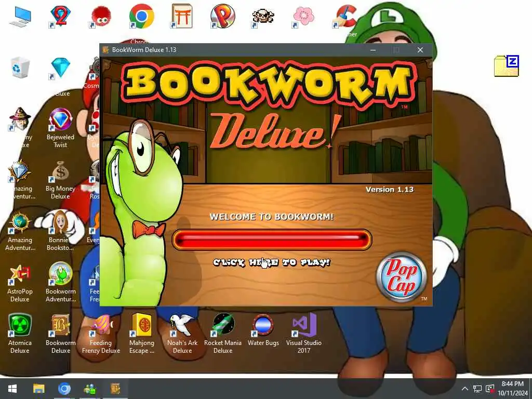Open Big Money Deluxe shortcut
The height and width of the screenshot is (399, 532).
(x=60, y=180)
